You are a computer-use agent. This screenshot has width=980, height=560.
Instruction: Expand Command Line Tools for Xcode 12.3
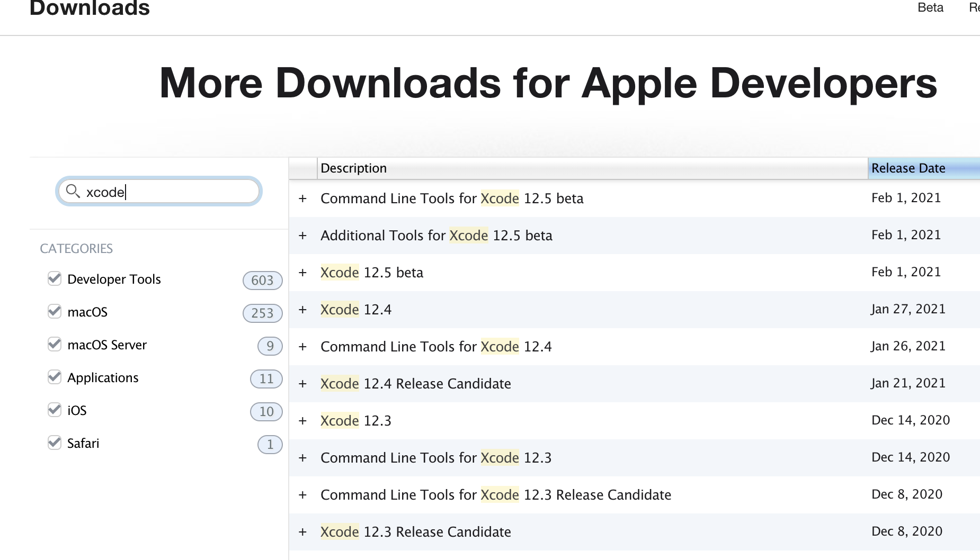point(302,457)
